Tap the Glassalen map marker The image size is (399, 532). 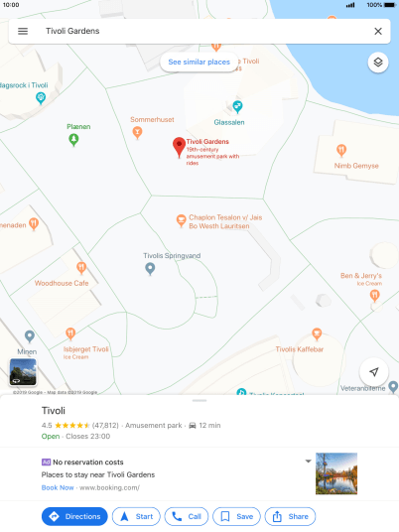(237, 107)
